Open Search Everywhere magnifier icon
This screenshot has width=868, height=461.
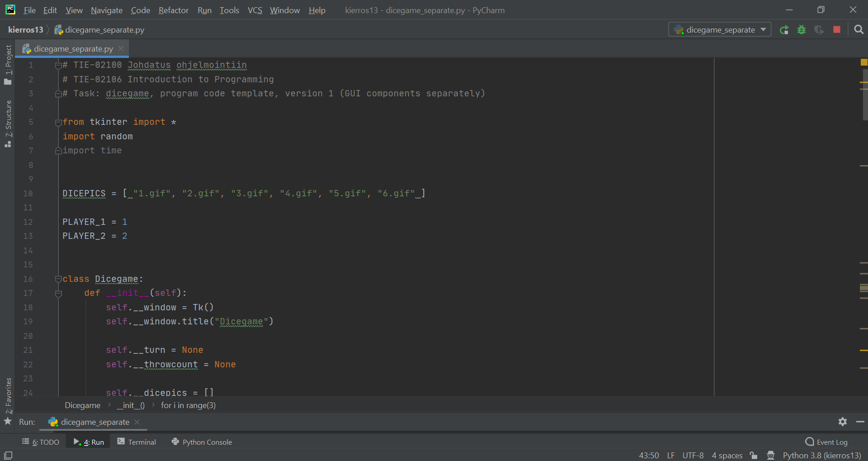859,30
